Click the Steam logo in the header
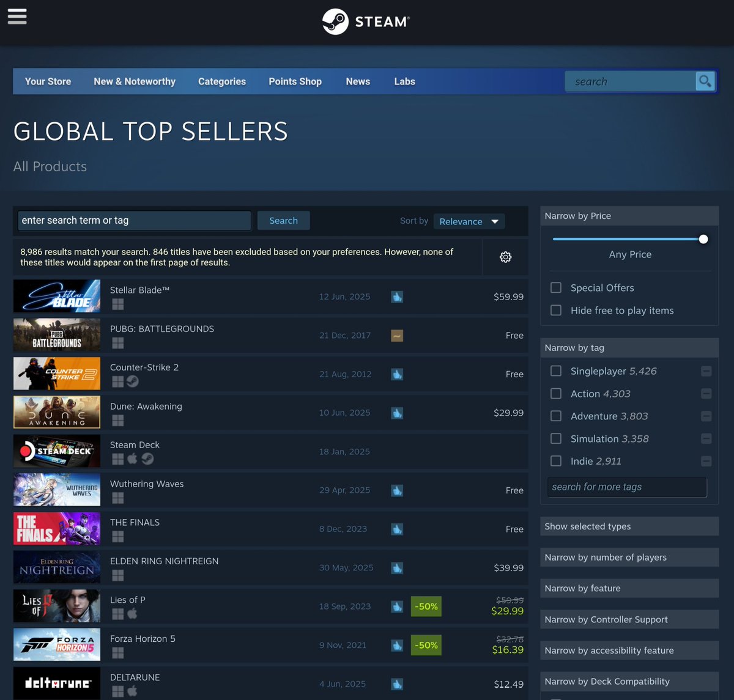The height and width of the screenshot is (700, 734). pos(365,21)
